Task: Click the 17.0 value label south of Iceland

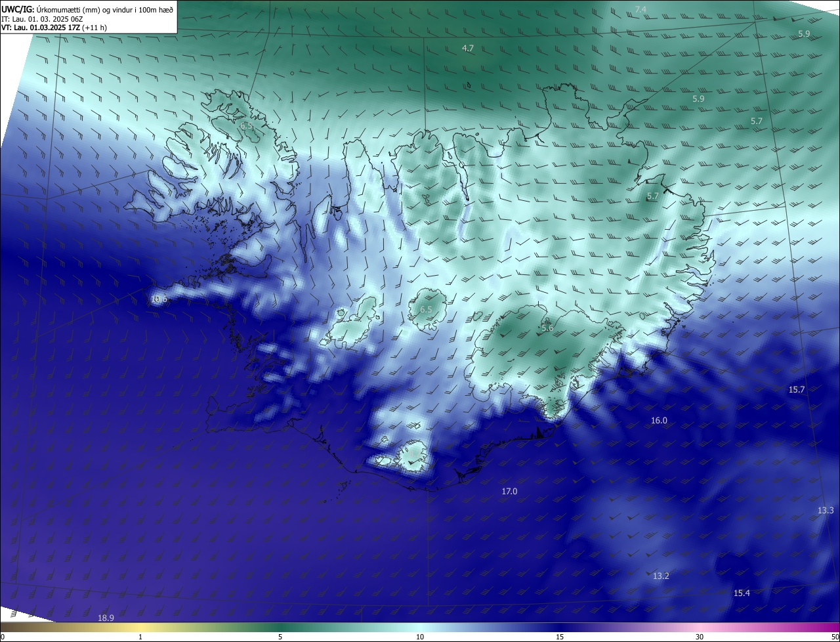Action: pyautogui.click(x=509, y=492)
